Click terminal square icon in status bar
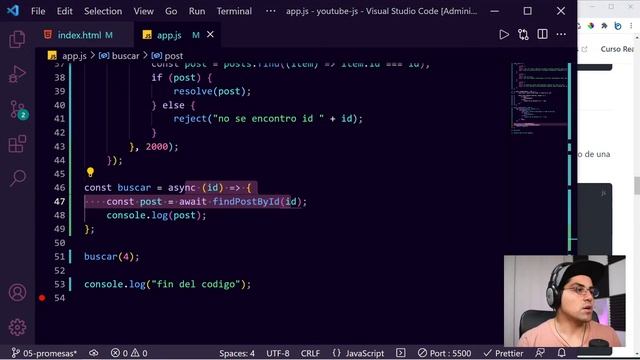Image resolution: width=640 pixels, height=360 pixels. click(x=401, y=353)
